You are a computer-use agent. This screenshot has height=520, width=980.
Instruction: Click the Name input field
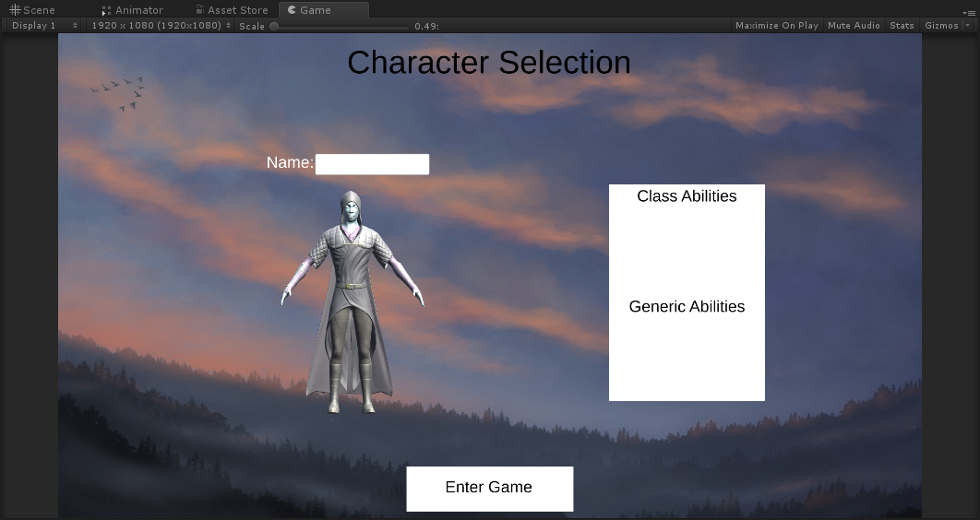[x=372, y=164]
